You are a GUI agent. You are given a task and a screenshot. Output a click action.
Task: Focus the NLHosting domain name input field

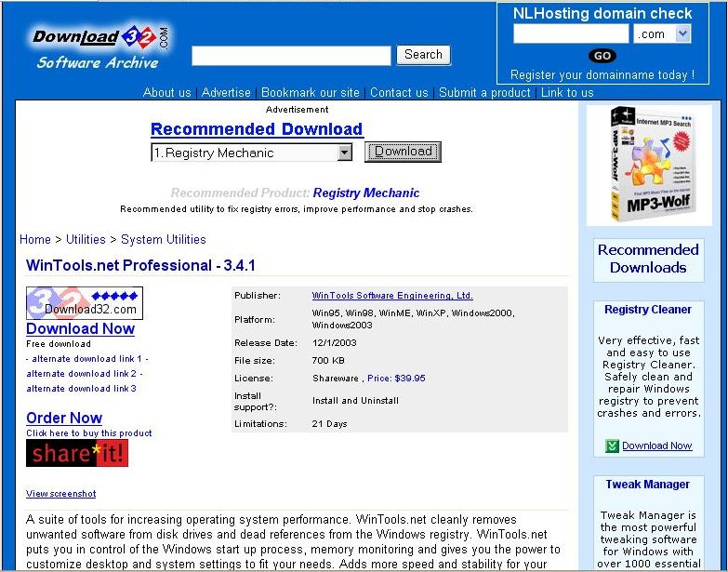point(571,33)
